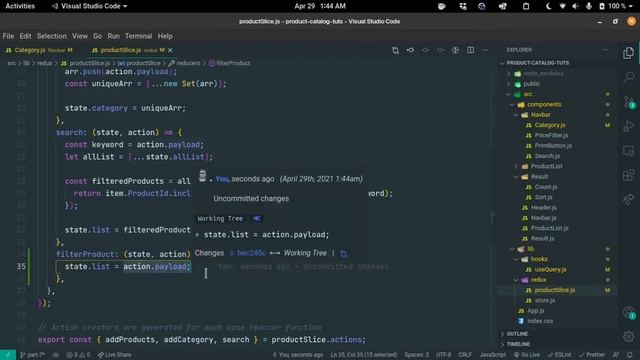
Task: Open the Visual Studio Code app menu
Action: coord(89,6)
